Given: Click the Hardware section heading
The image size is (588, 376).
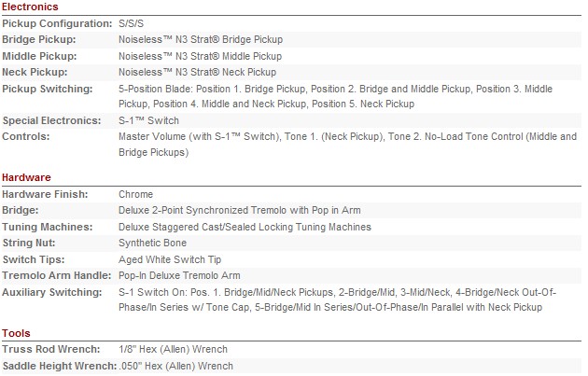Looking at the screenshot, I should point(26,177).
